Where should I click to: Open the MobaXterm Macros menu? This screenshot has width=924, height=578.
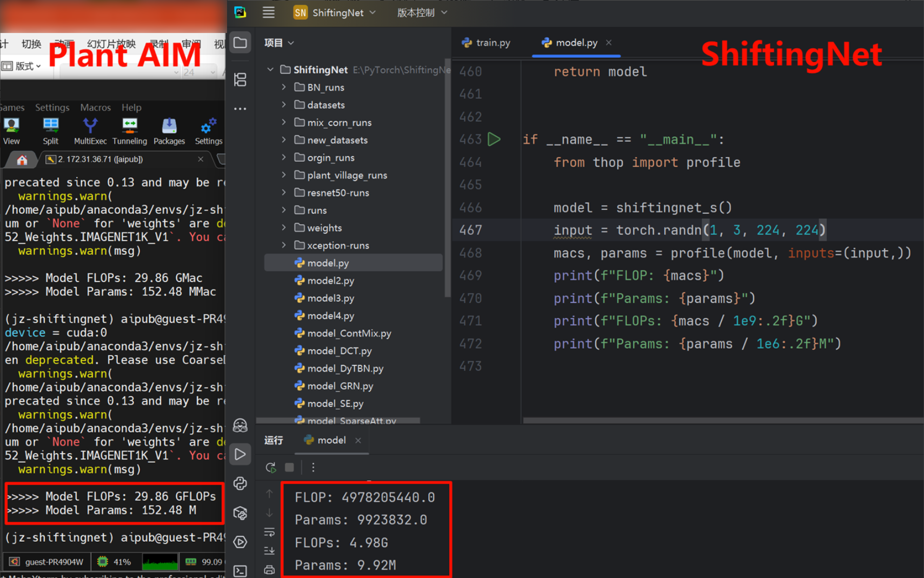click(x=95, y=108)
